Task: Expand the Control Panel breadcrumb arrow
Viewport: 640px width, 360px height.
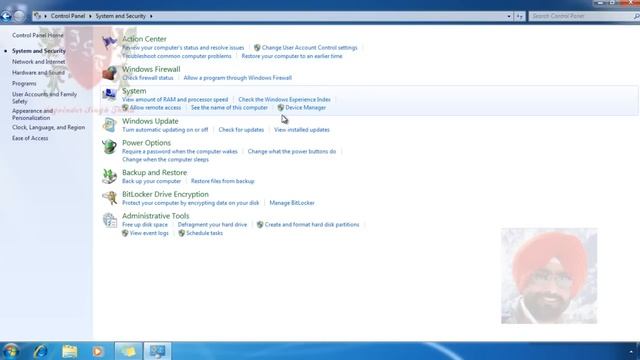Action: point(90,16)
